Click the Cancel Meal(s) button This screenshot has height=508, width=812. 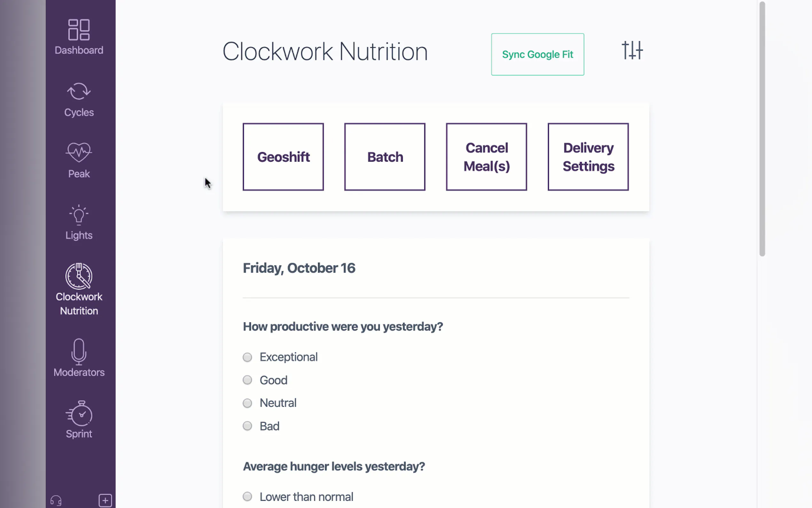[x=486, y=157]
